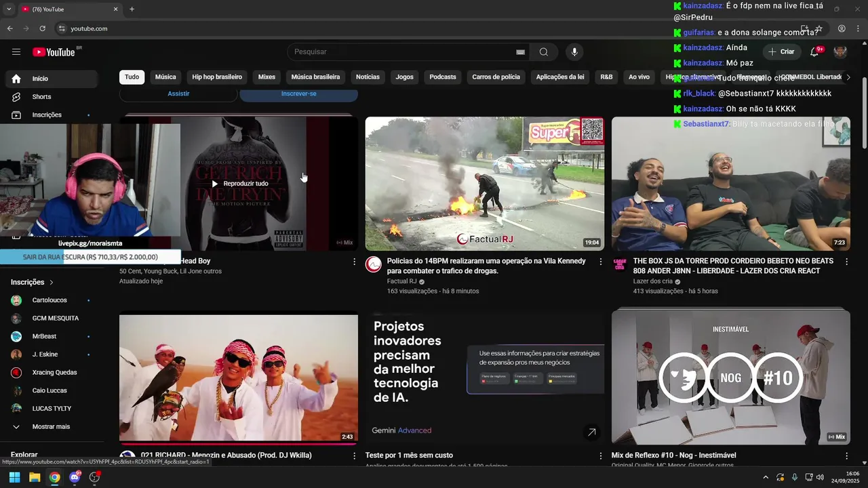
Task: Start voice search with the microphone
Action: (574, 52)
